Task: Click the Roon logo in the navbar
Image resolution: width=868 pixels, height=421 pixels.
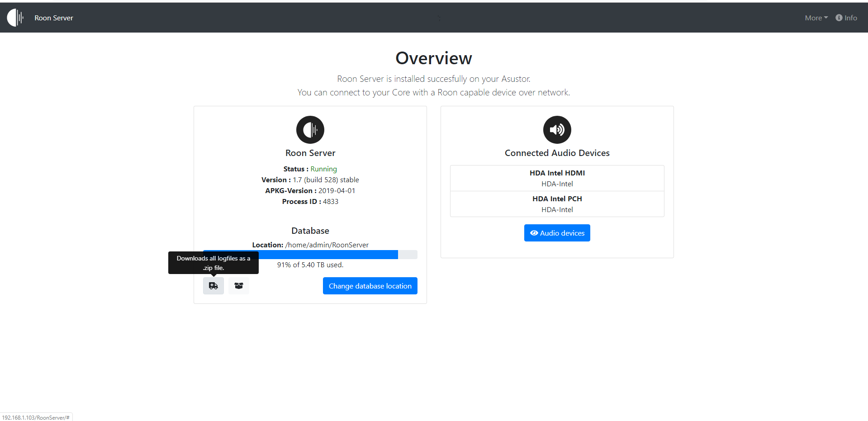Action: (15, 18)
